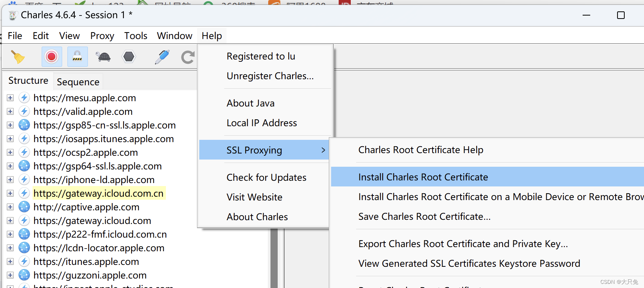Image resolution: width=644 pixels, height=288 pixels.
Task: Open the SSL Proxying submenu
Action: (x=264, y=150)
